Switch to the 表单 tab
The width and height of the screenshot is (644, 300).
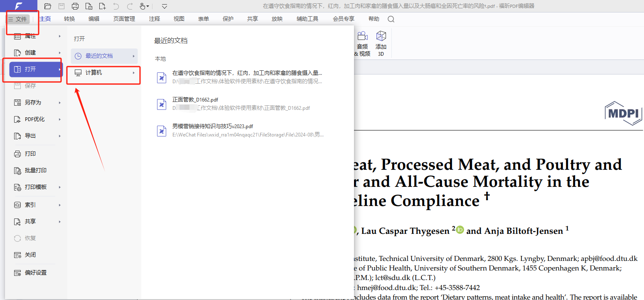pos(204,19)
